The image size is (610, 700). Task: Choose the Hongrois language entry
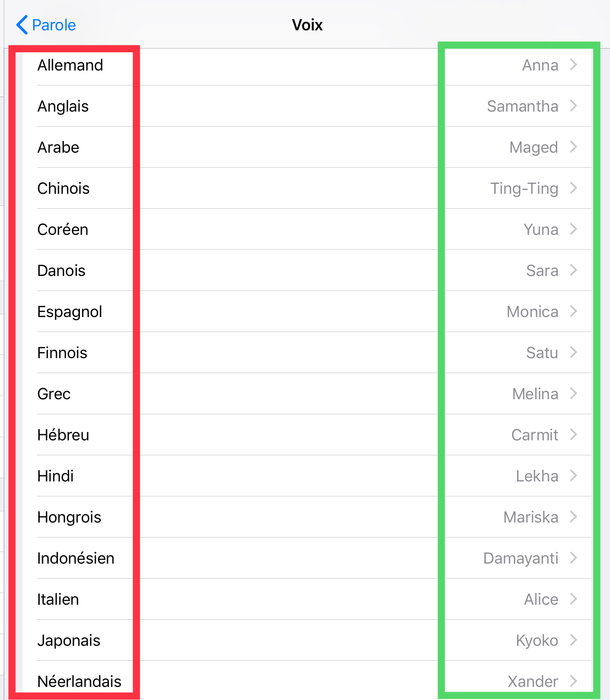(x=69, y=517)
